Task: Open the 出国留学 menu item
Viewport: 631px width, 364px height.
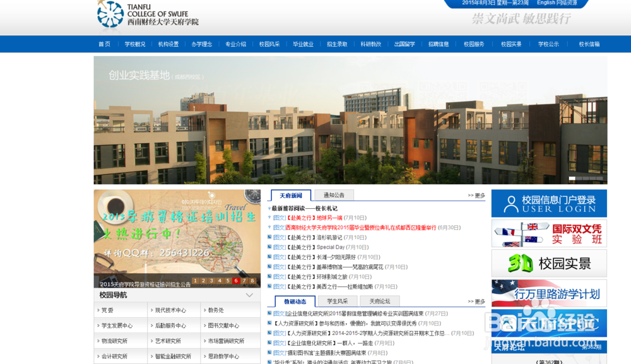Action: tap(404, 44)
